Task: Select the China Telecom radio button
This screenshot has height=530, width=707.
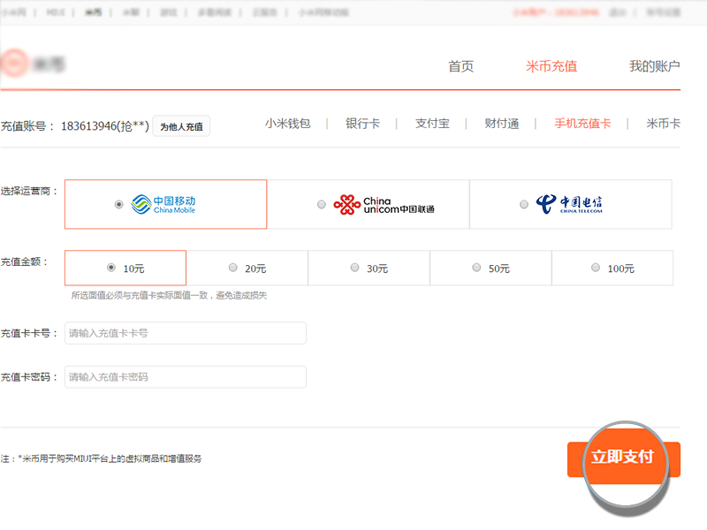Action: pos(523,204)
